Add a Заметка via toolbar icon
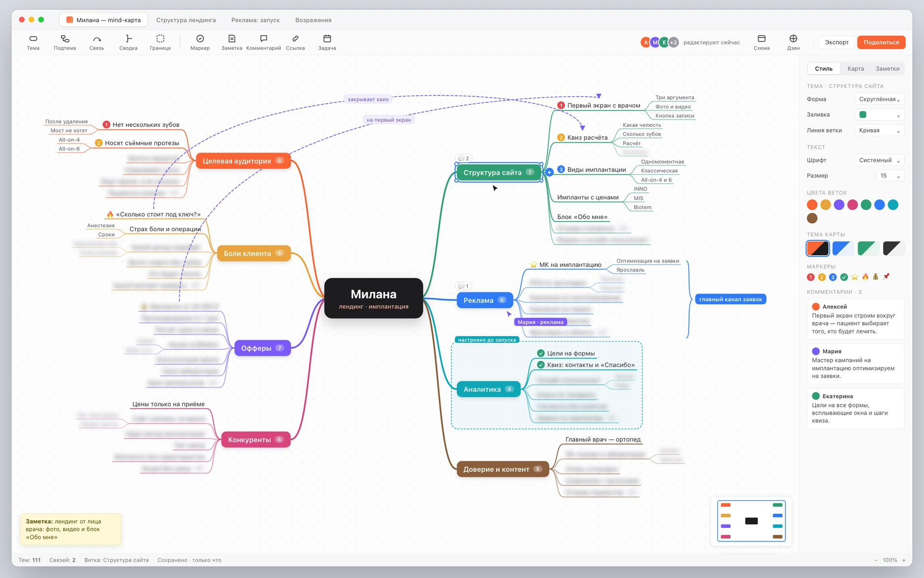This screenshot has height=578, width=924. click(232, 42)
